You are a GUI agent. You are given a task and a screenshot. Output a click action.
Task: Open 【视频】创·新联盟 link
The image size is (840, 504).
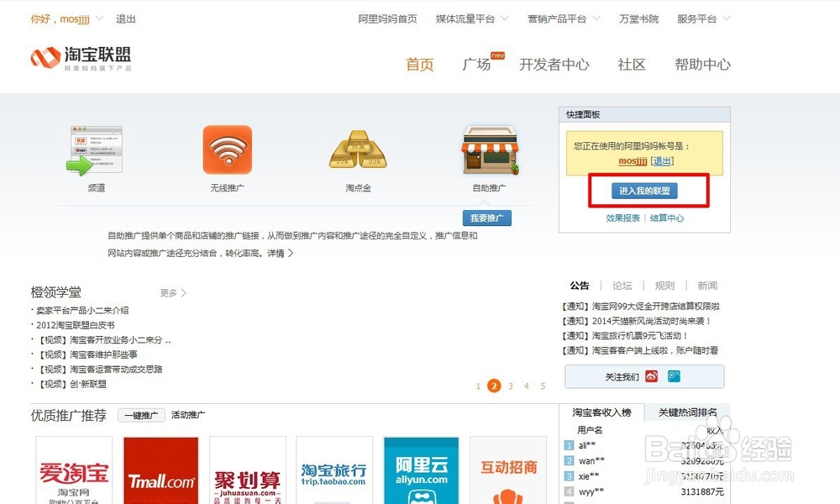click(71, 384)
